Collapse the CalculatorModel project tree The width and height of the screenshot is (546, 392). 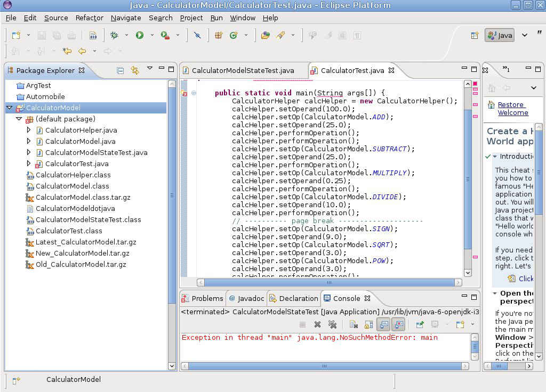click(x=10, y=108)
